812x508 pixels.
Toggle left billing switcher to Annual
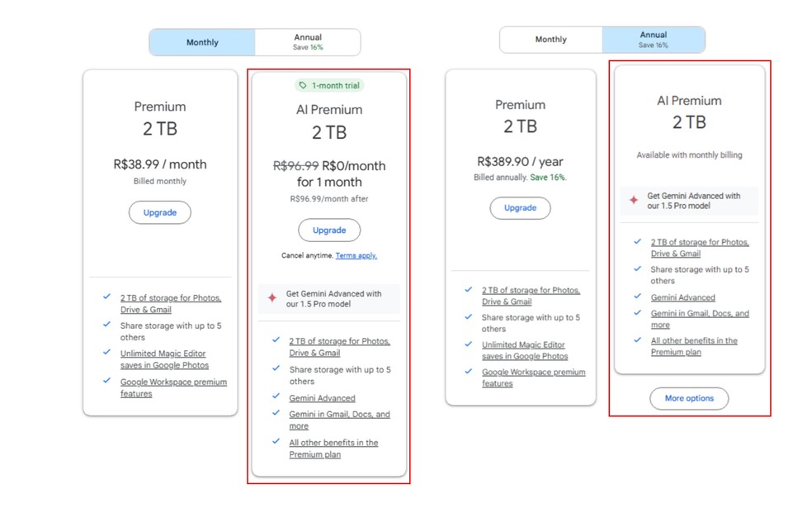[308, 41]
